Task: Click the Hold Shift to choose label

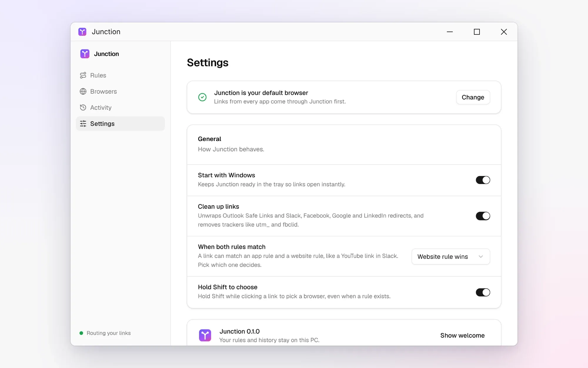Action: (x=228, y=287)
